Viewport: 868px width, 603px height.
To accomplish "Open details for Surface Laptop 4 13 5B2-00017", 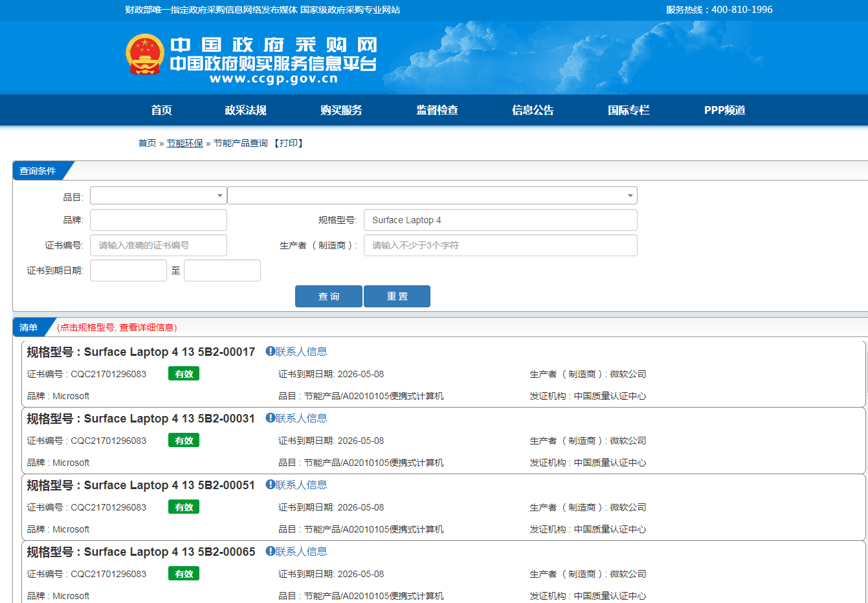I will pos(169,352).
